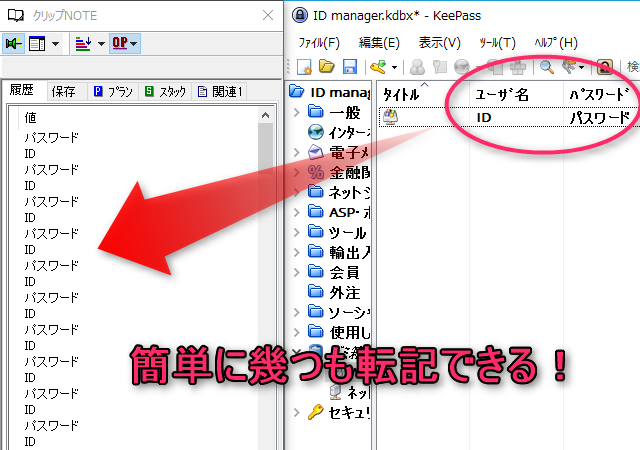Open the 表示(V) menu in KeePass
The image size is (640, 450).
pos(440,42)
